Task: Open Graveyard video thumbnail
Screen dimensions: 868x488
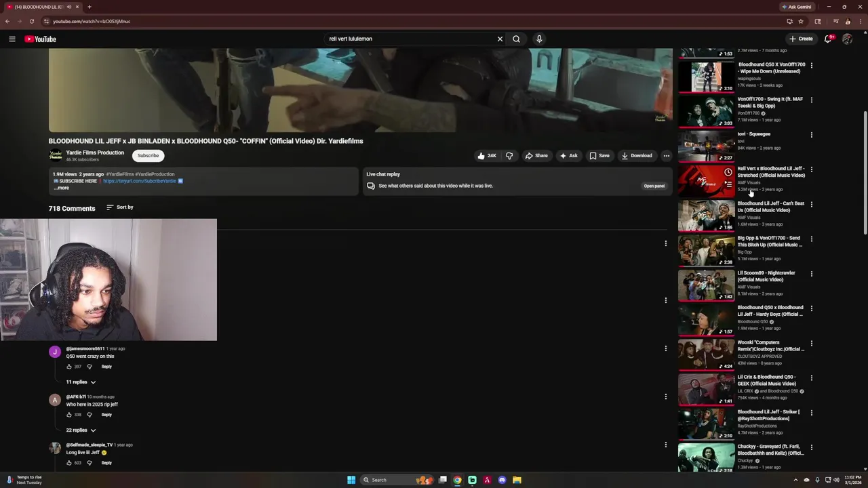Action: coord(707,458)
